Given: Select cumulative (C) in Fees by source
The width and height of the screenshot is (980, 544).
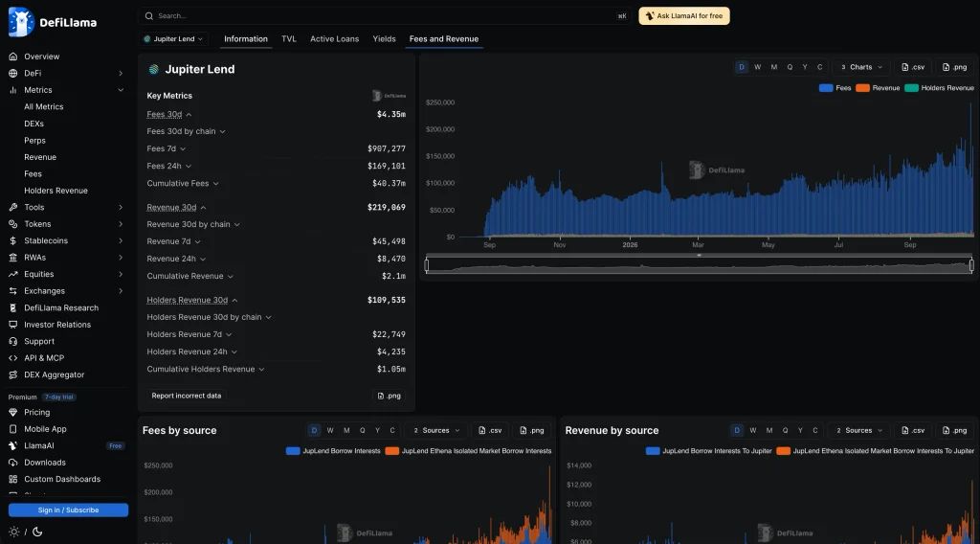Looking at the screenshot, I should coord(392,430).
